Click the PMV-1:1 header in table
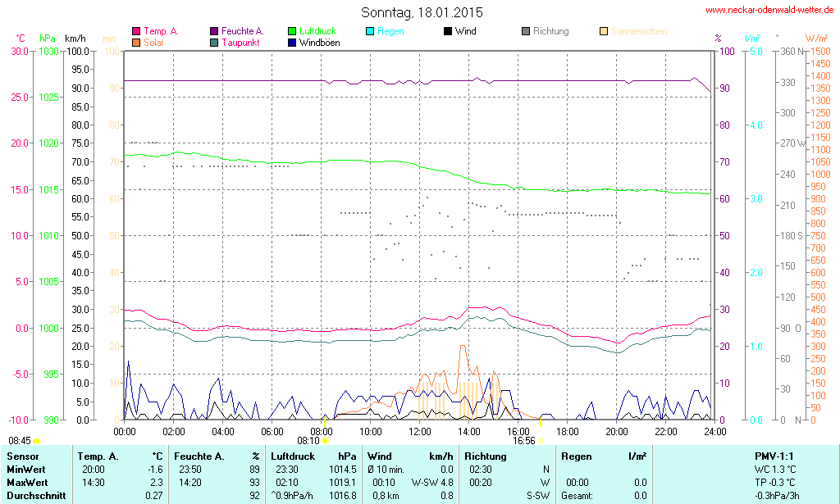The image size is (840, 504). 774,456
